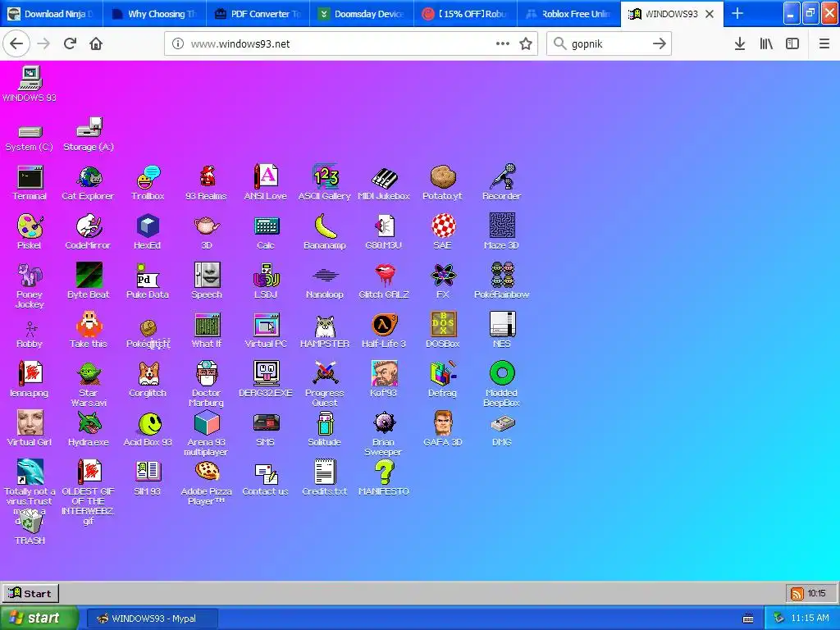
Task: Open page actions three-dot menu
Action: pos(503,44)
